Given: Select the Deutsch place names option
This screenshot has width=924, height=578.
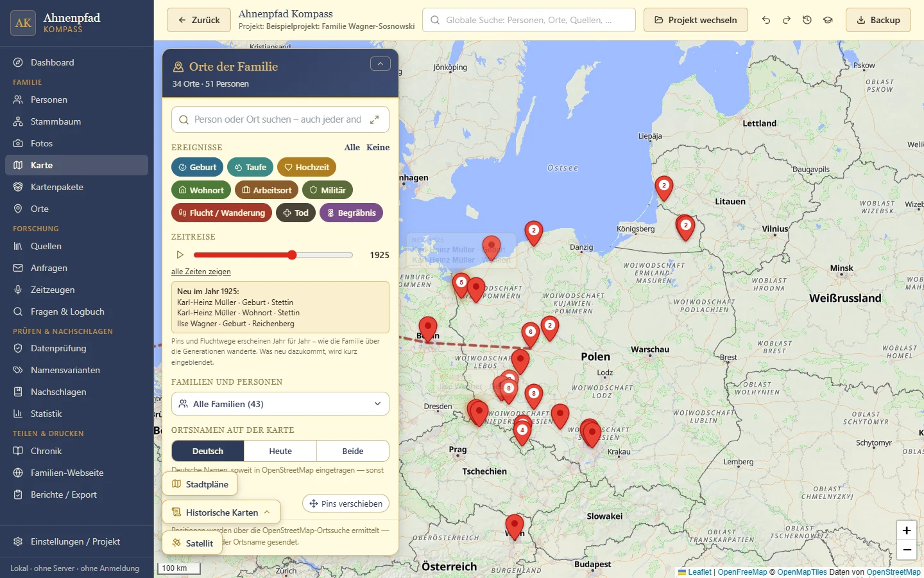Looking at the screenshot, I should [x=208, y=451].
